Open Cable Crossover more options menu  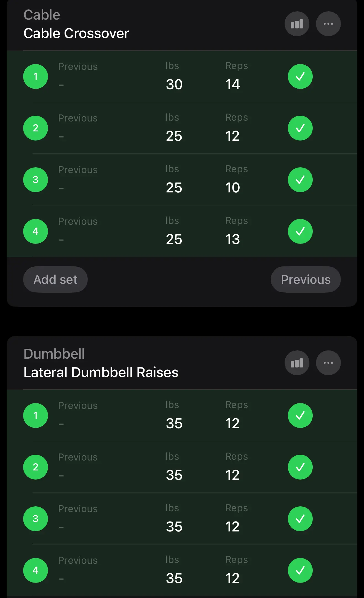click(328, 24)
